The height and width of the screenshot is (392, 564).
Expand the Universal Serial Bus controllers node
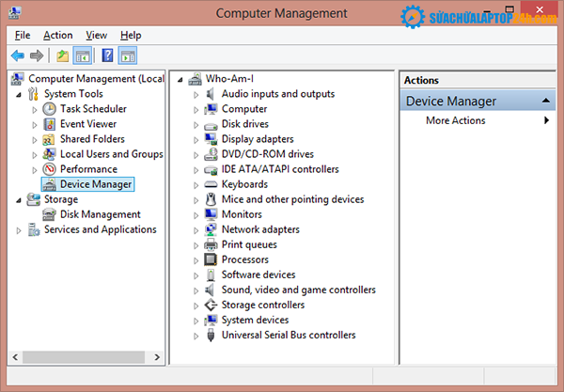196,335
